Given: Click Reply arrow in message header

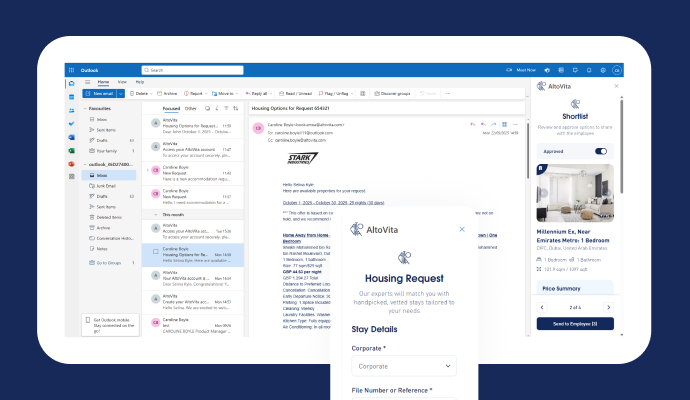Looking at the screenshot, I should click(473, 125).
